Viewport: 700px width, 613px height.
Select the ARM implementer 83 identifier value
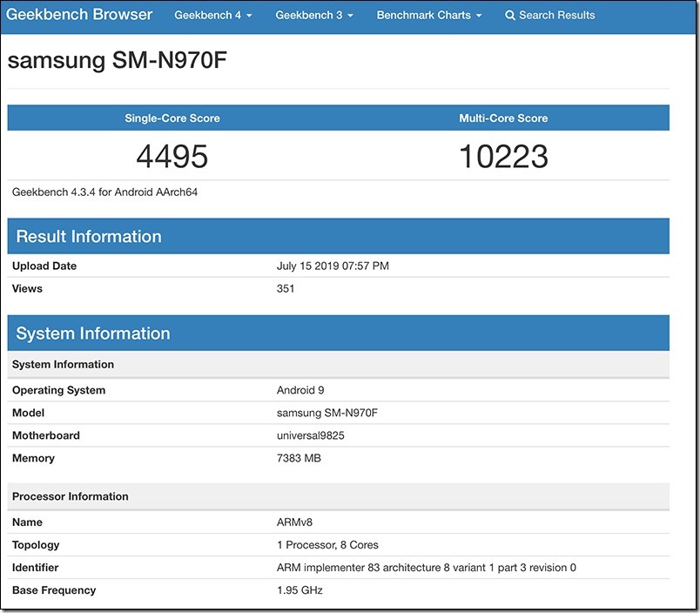(x=427, y=568)
